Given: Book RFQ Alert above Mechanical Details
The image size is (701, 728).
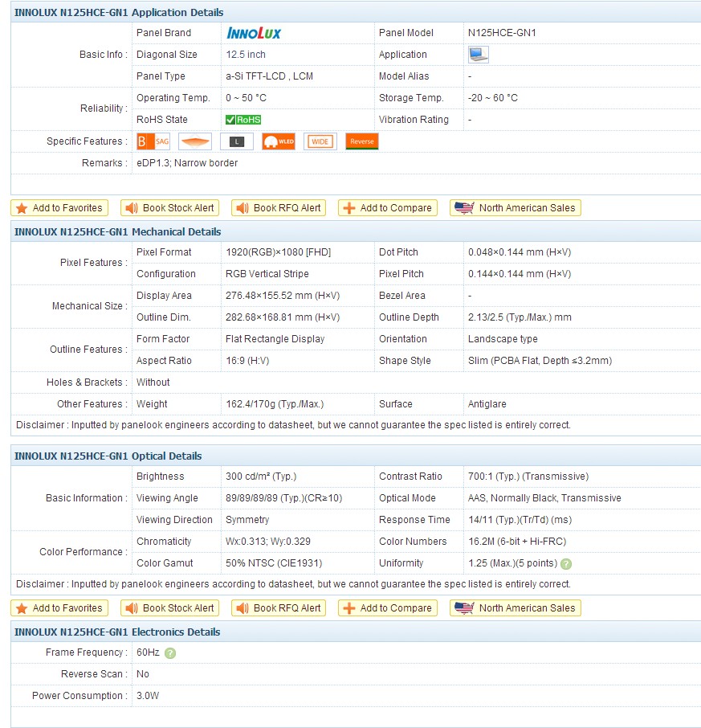Looking at the screenshot, I should pyautogui.click(x=279, y=208).
